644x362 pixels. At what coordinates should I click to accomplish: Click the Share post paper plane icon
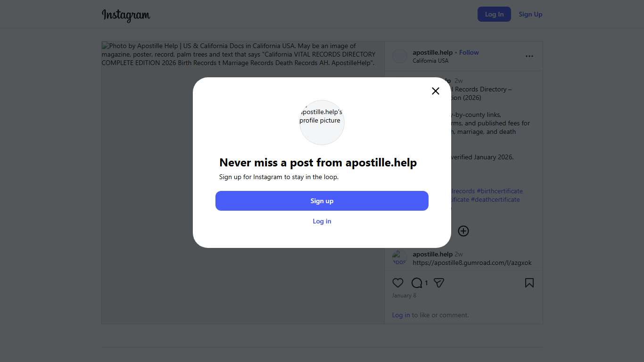click(439, 283)
